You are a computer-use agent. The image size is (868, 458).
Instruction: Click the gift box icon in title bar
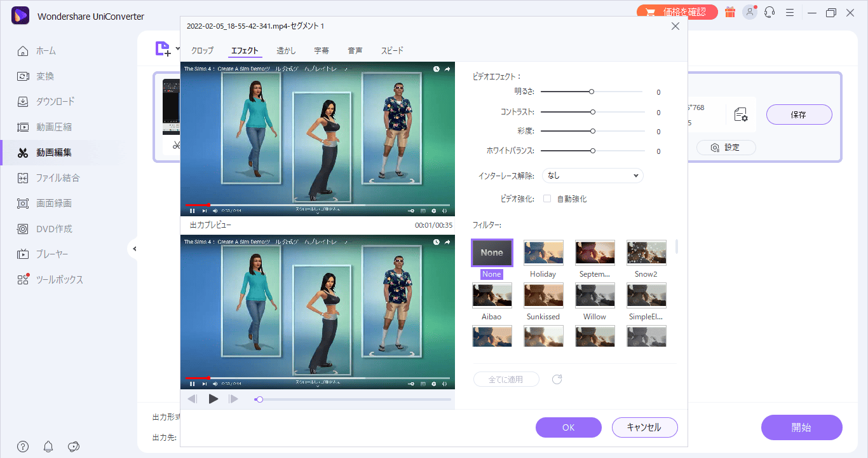click(x=730, y=12)
